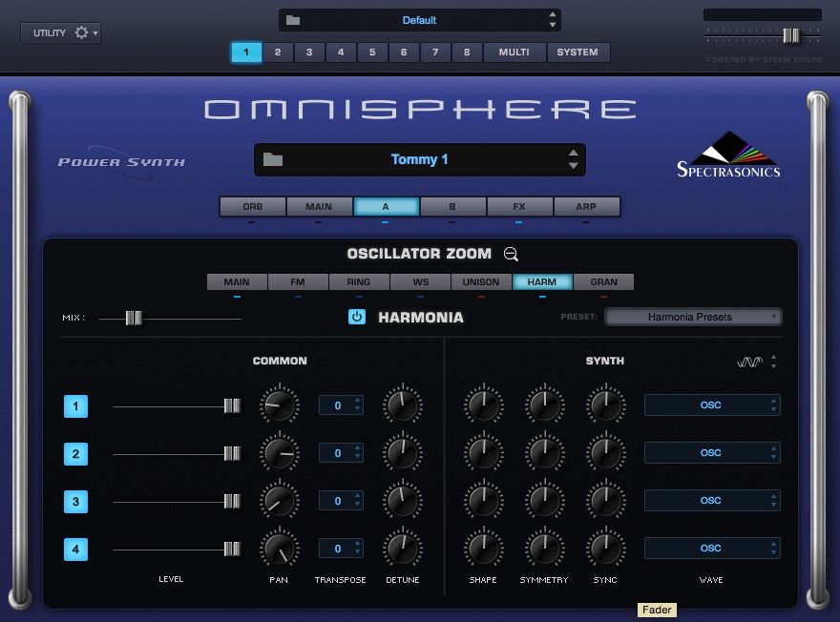Click oscillator 3 symmetry knob
The width and height of the screenshot is (840, 622).
[x=544, y=501]
